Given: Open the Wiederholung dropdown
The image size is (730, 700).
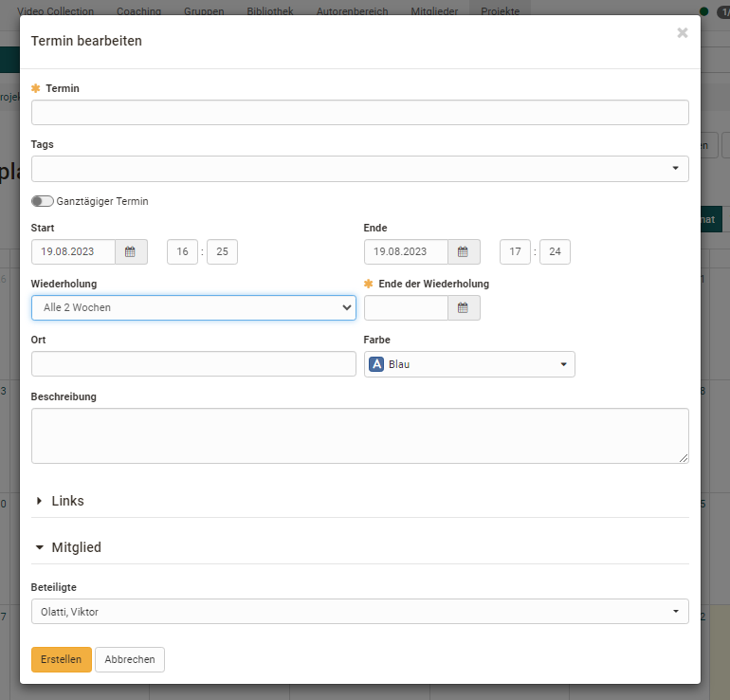Looking at the screenshot, I should coord(193,307).
